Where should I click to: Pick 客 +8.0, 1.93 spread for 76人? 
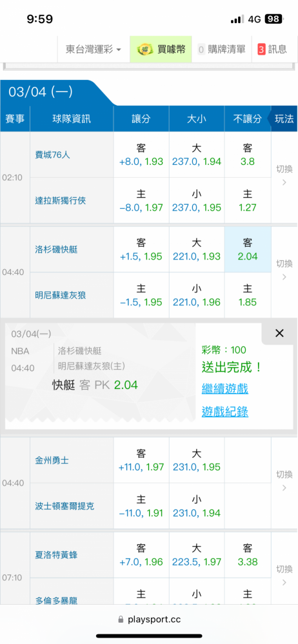click(x=141, y=155)
